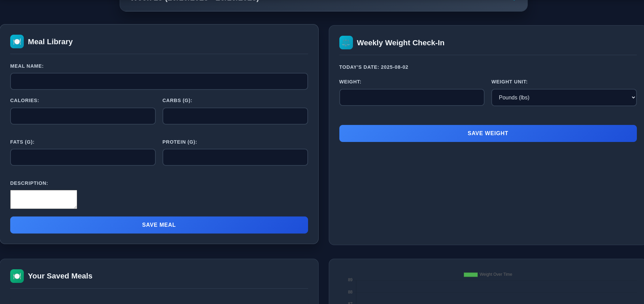Select the Carbs (g) input box
The width and height of the screenshot is (644, 304).
click(235, 116)
